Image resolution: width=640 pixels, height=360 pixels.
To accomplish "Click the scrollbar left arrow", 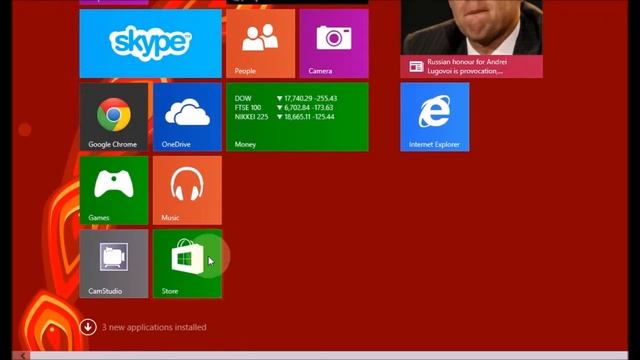I will pyautogui.click(x=22, y=356).
